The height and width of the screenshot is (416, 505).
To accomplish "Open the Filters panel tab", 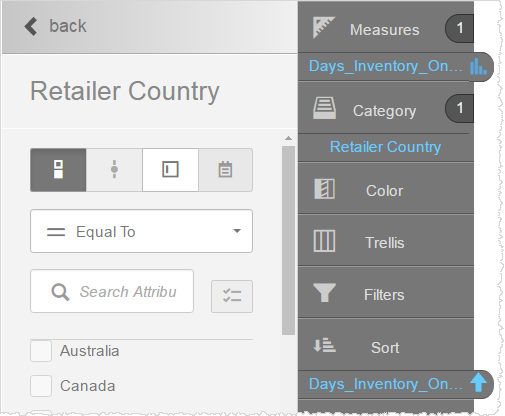I will (386, 294).
